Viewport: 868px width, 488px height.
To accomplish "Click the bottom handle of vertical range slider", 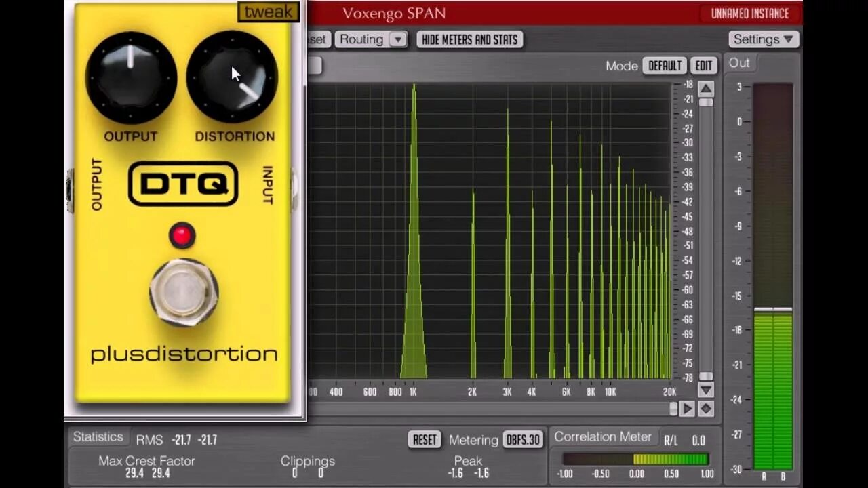I will (706, 376).
